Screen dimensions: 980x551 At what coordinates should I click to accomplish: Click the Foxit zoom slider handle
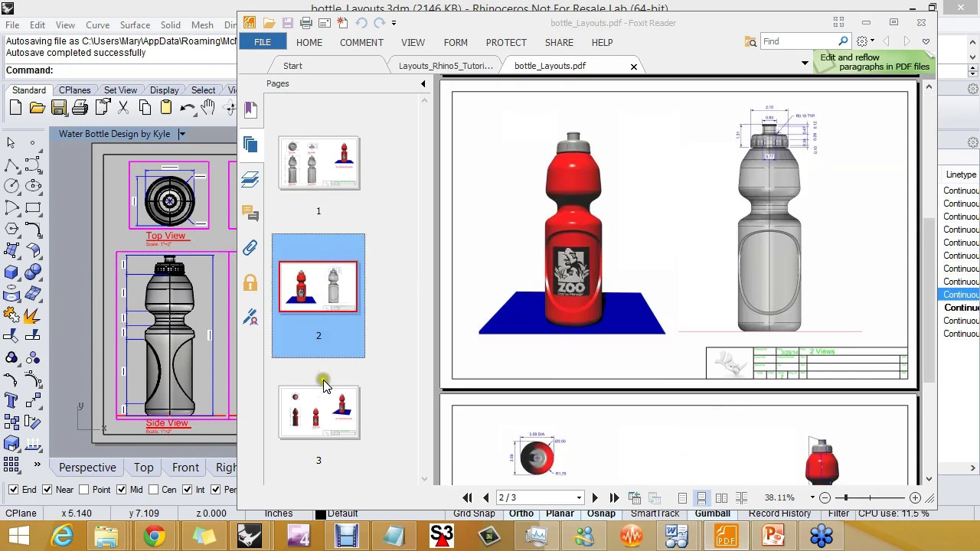click(x=844, y=498)
